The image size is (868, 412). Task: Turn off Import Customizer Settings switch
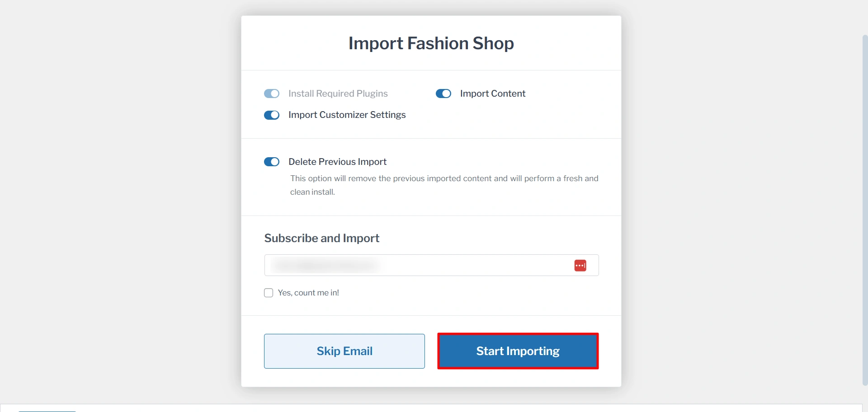[272, 115]
